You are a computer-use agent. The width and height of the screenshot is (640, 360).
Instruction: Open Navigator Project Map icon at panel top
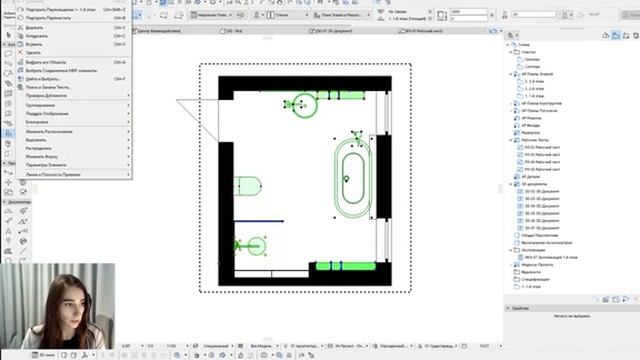(606, 36)
